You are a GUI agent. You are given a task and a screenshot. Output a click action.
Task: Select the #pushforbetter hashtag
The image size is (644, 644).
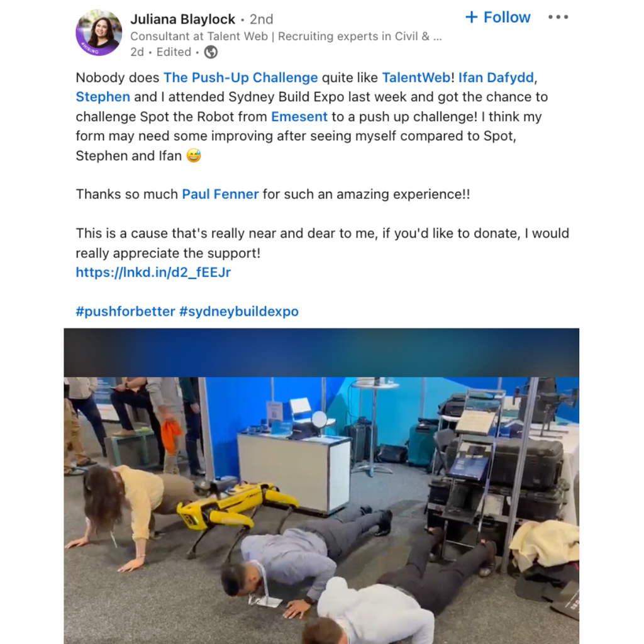(125, 311)
